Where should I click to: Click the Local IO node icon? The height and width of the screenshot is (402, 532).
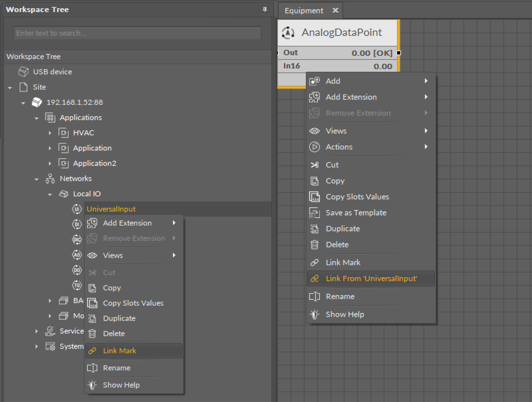point(64,194)
